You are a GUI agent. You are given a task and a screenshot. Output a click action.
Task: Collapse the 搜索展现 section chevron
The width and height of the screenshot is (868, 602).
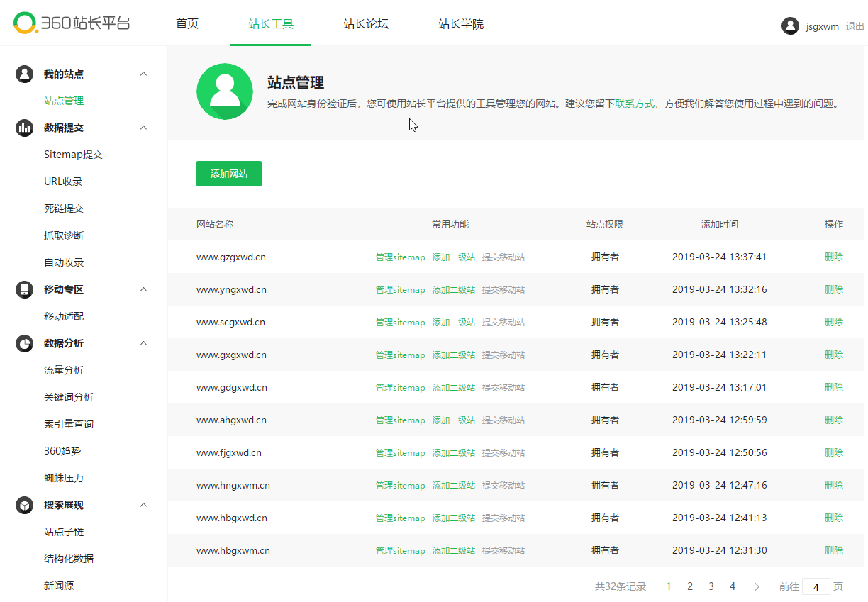[144, 505]
